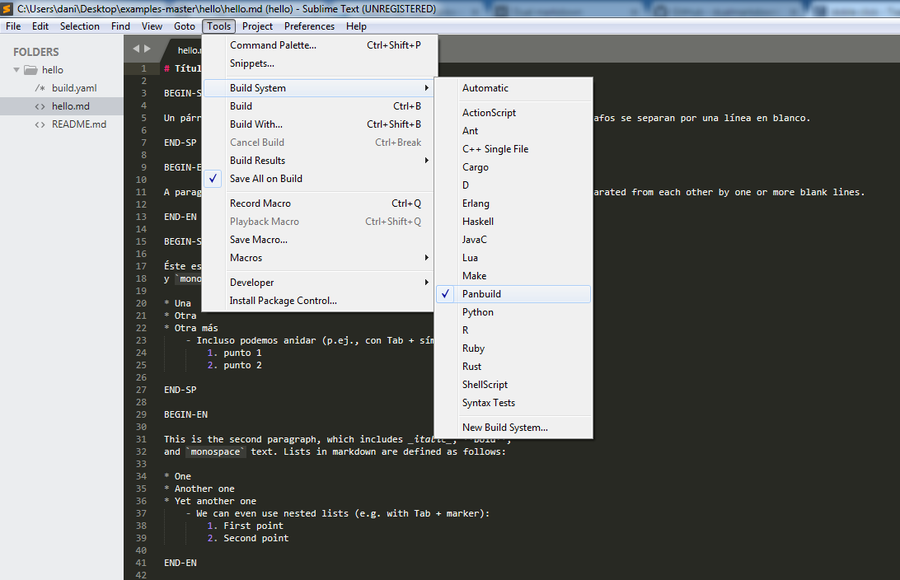Viewport: 900px width, 580px height.
Task: Select the hello folder name
Action: pos(52,70)
